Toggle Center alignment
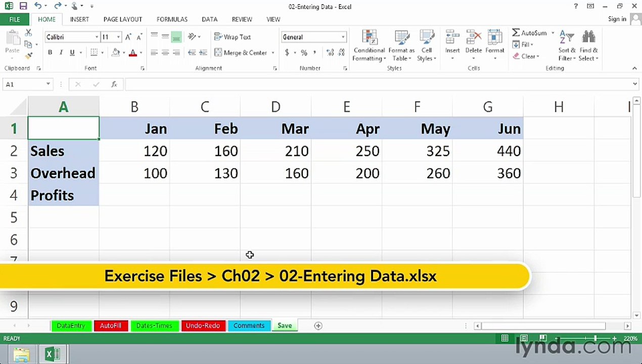 pos(165,53)
